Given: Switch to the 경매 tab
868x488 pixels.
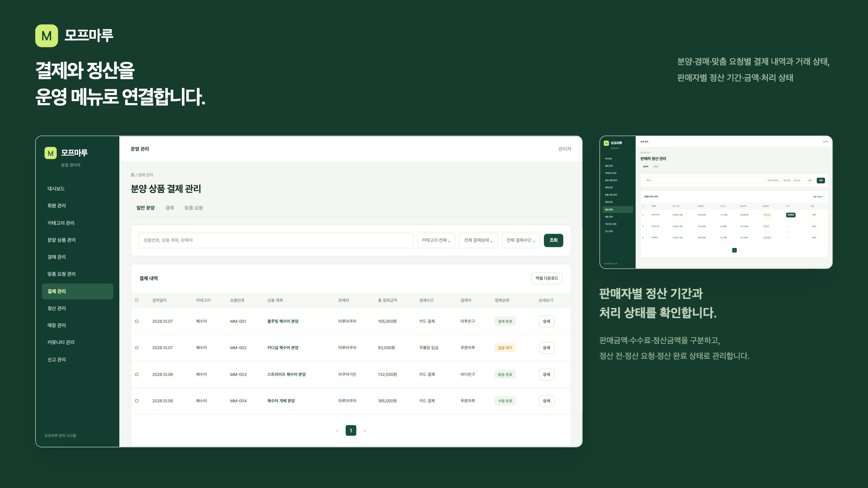Looking at the screenshot, I should (x=170, y=208).
